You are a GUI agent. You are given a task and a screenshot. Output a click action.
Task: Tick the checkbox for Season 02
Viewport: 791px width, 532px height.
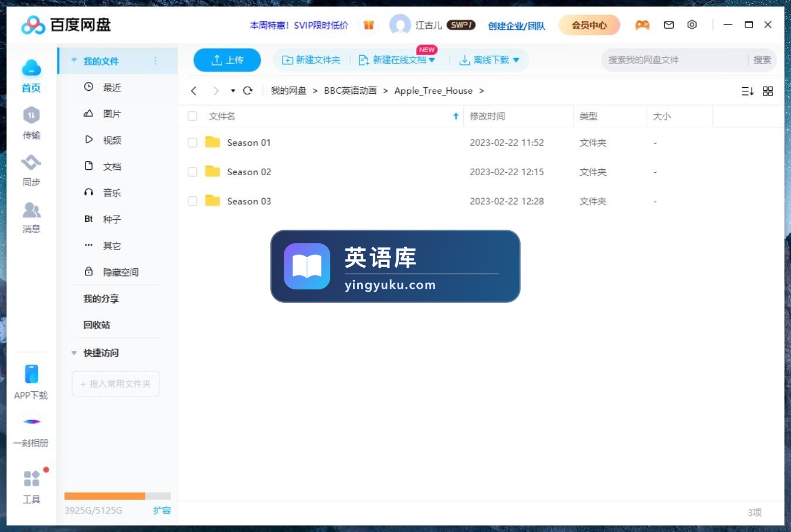click(x=192, y=172)
